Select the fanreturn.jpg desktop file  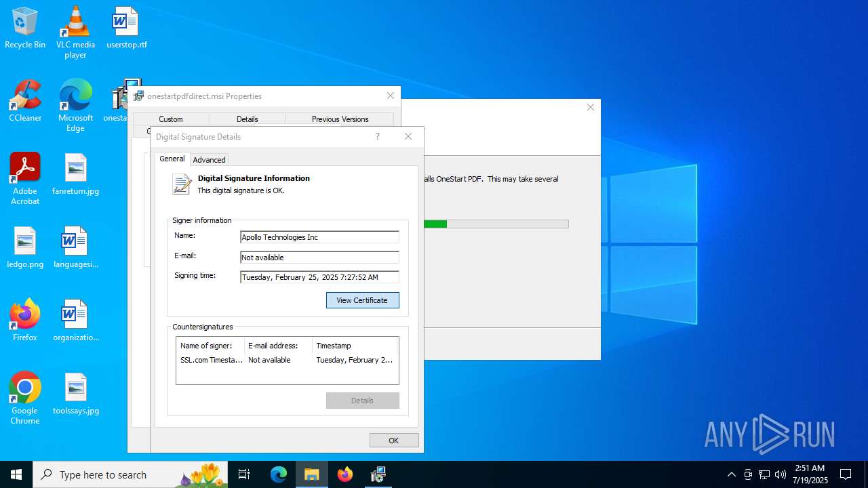[75, 174]
